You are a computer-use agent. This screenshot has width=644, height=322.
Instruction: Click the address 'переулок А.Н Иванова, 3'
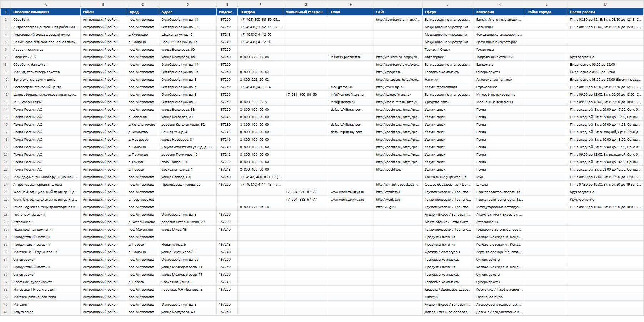point(188,290)
